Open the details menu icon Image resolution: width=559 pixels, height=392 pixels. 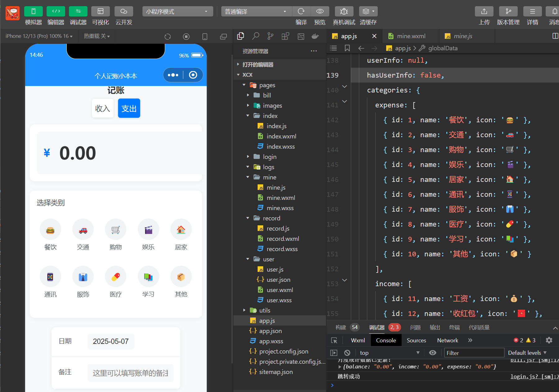[x=533, y=11]
